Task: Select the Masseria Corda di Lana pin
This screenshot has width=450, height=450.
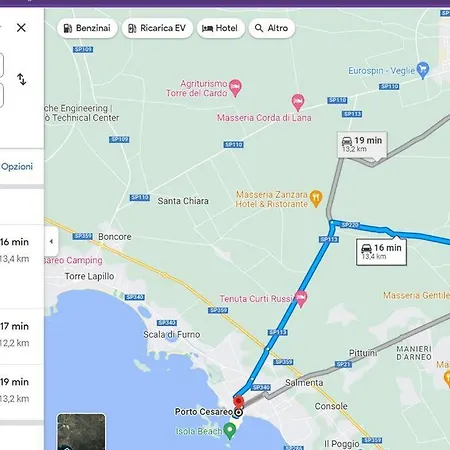Action: tap(298, 102)
